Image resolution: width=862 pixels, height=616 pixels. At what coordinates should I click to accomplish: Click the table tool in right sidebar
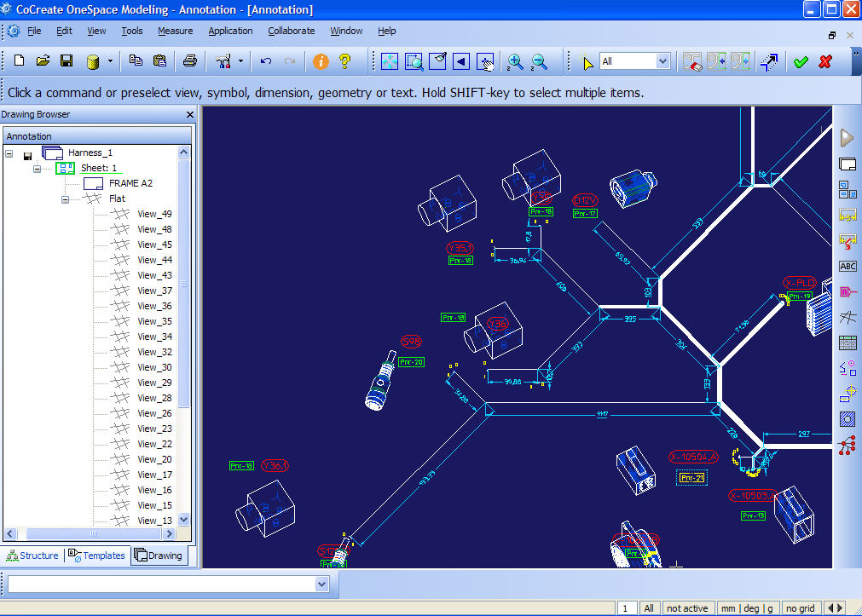tap(848, 343)
